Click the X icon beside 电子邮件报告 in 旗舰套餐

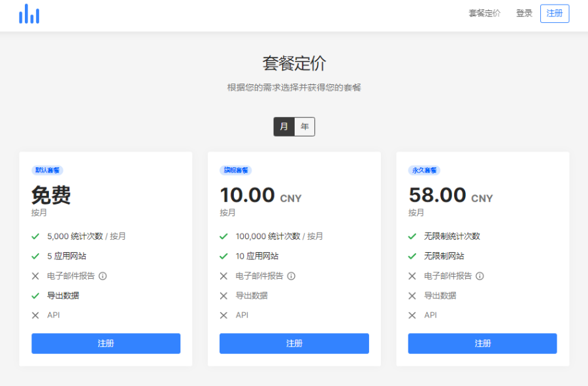224,276
